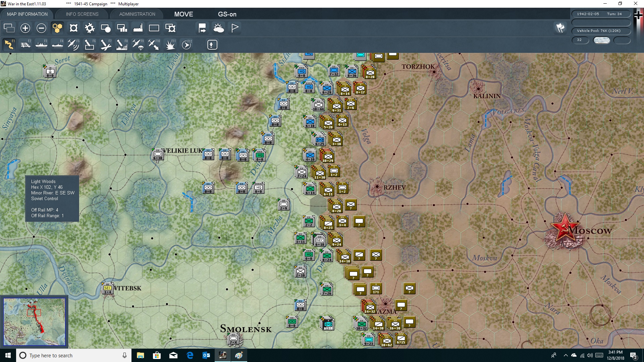The width and height of the screenshot is (644, 362).
Task: Click the overlapping windows icon in toolbar
Action: tap(9, 28)
